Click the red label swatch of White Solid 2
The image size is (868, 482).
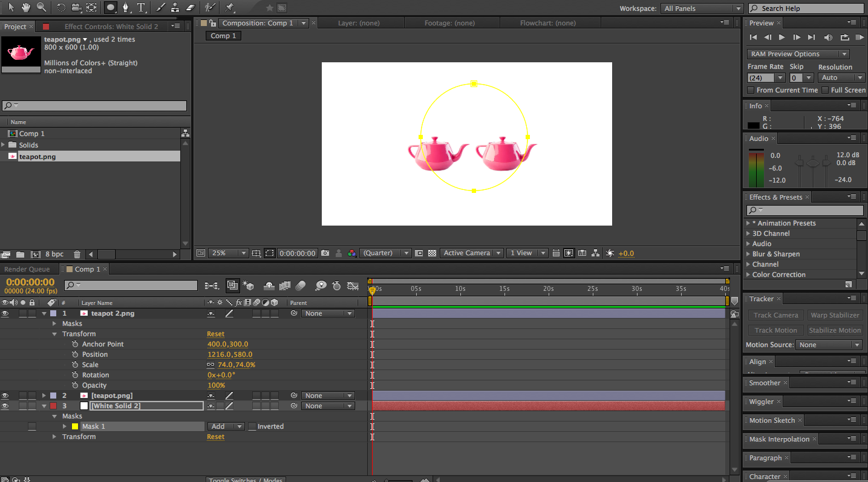tap(53, 406)
